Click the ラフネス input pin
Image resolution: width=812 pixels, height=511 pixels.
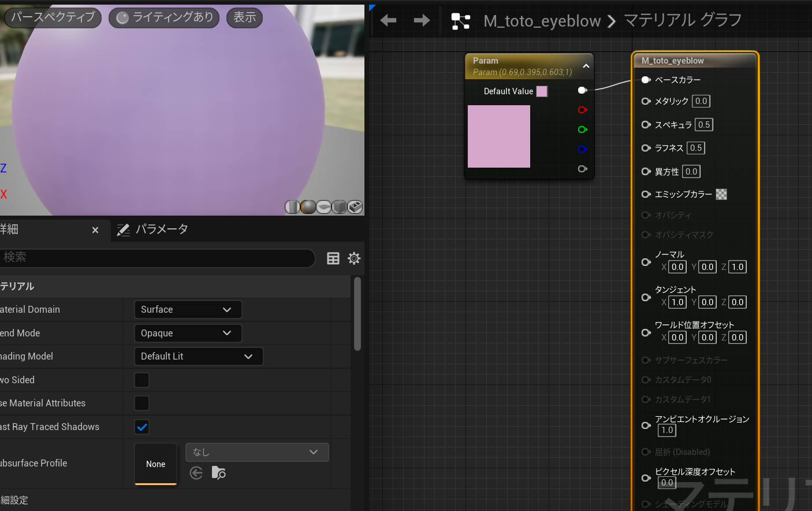point(646,148)
